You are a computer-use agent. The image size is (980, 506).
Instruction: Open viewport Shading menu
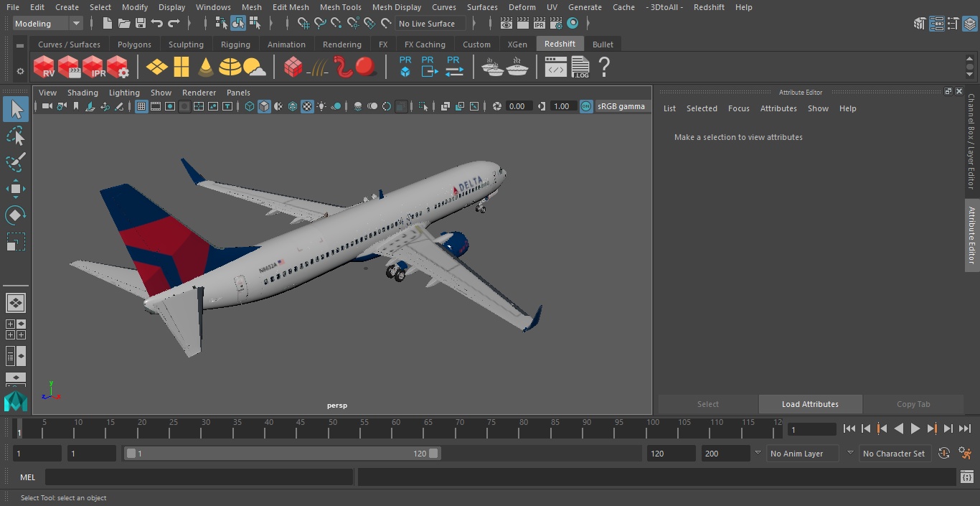coord(83,93)
